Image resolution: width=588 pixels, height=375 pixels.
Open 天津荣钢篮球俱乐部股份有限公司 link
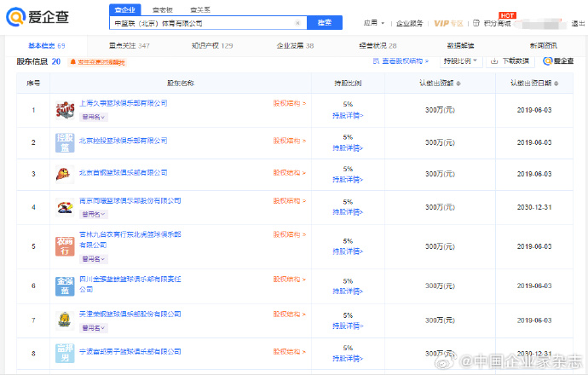point(130,314)
